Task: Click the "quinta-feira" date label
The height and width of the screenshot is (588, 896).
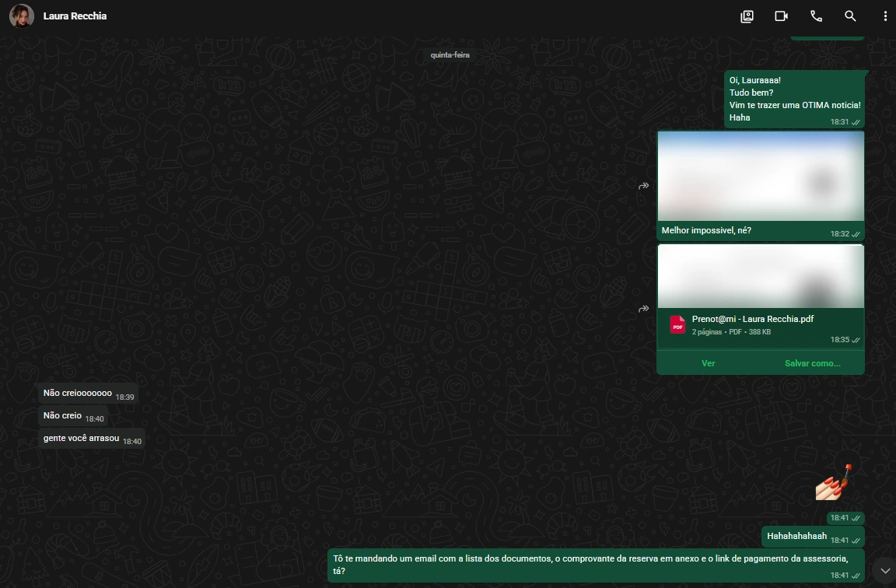Action: pyautogui.click(x=450, y=55)
